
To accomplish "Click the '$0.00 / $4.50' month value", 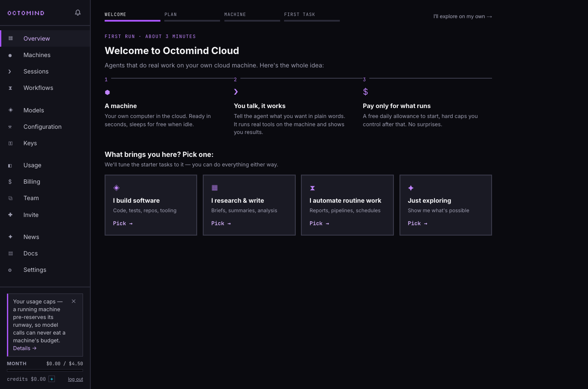I will (65, 363).
